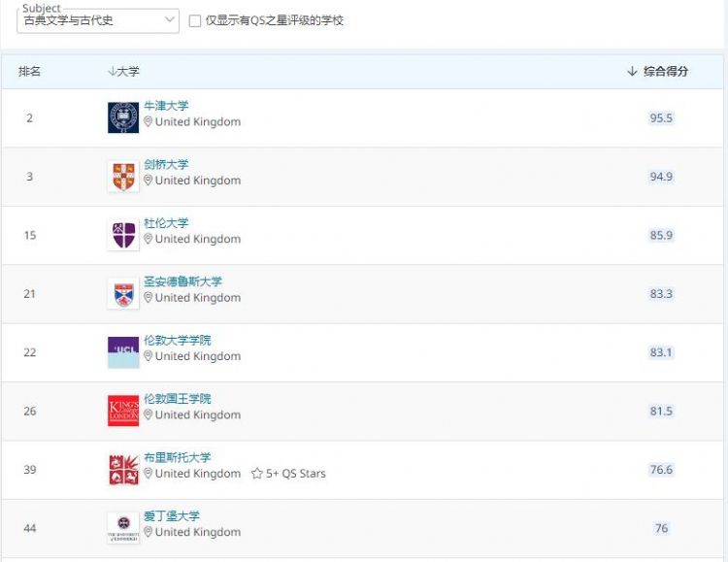Click the location pin icon under 剑桥大学
This screenshot has width=728, height=562.
(149, 181)
